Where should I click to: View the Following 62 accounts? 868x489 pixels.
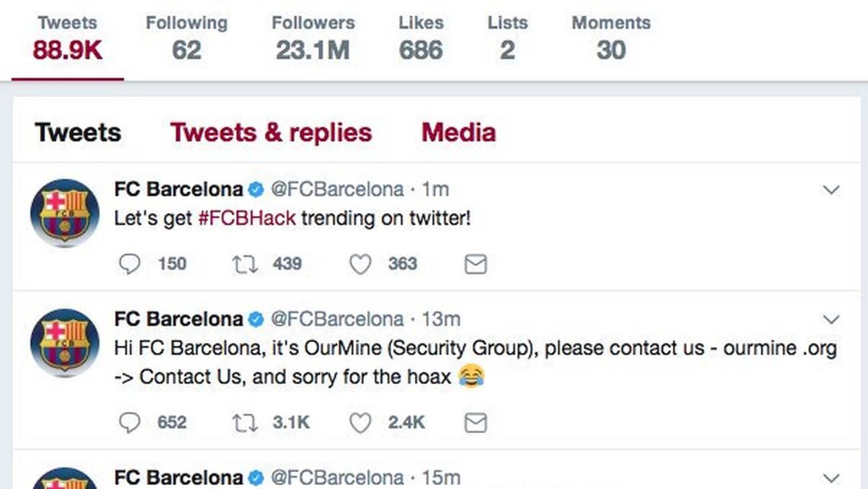point(186,39)
